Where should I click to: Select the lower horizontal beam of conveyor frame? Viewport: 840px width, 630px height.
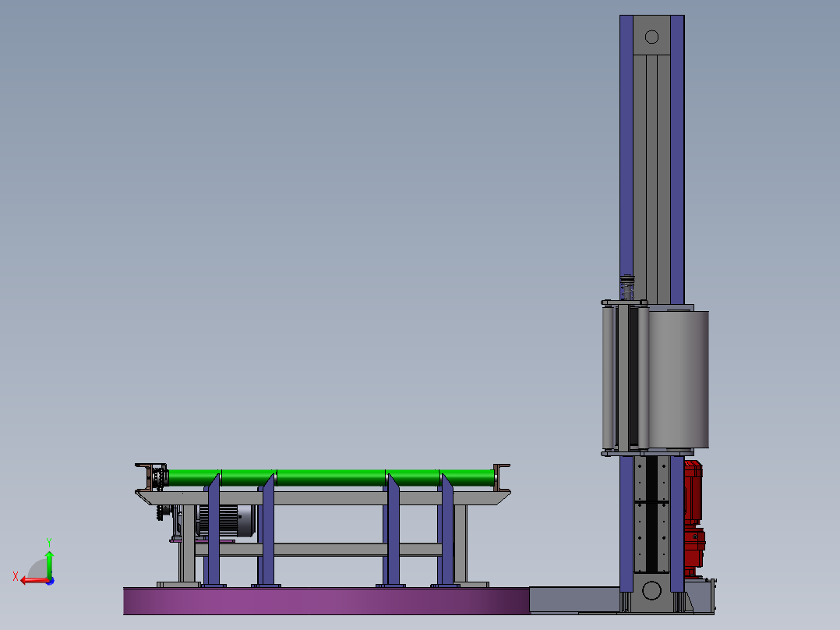coord(318,550)
